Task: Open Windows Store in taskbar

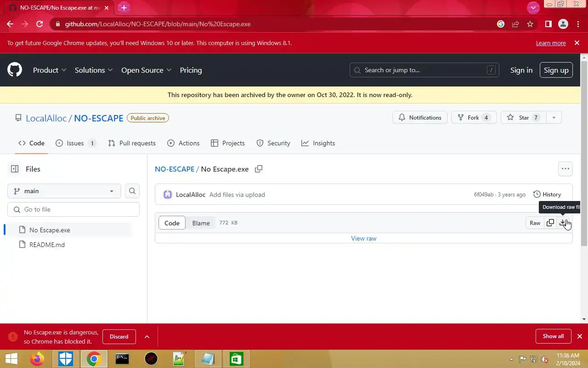Action: 236,359
